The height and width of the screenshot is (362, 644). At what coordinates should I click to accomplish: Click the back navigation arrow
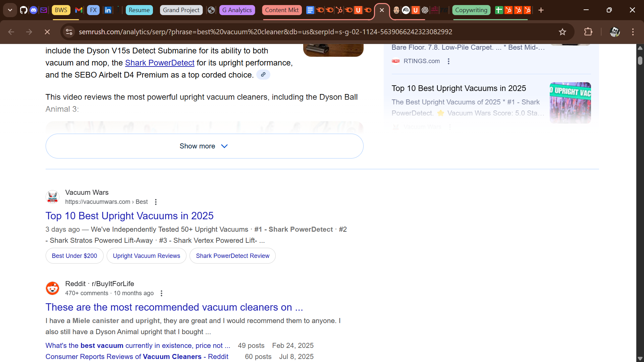pos(11,32)
